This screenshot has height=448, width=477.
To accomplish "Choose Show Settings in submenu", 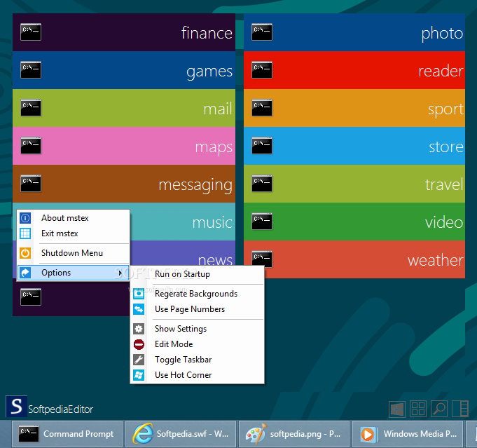I will [197, 329].
